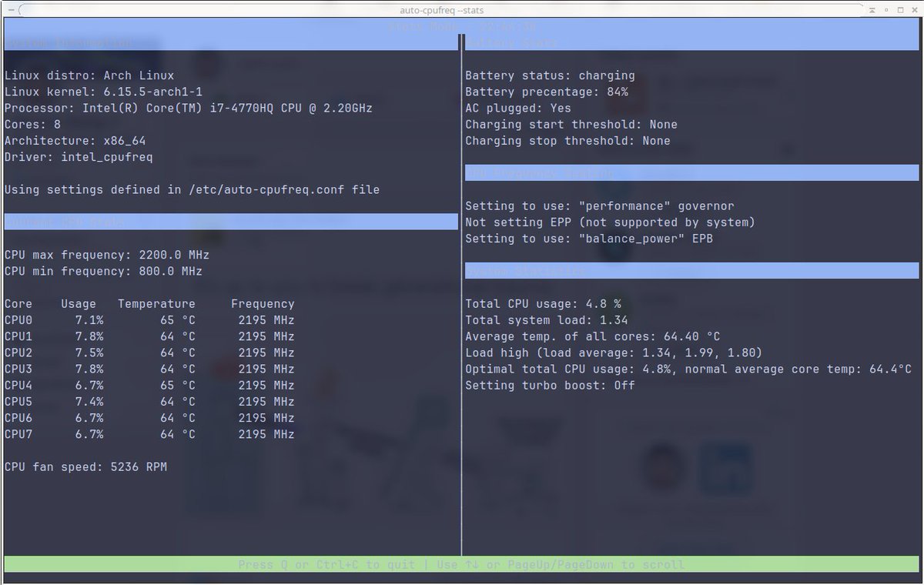
Task: Click the "Core" column header
Action: pyautogui.click(x=18, y=303)
